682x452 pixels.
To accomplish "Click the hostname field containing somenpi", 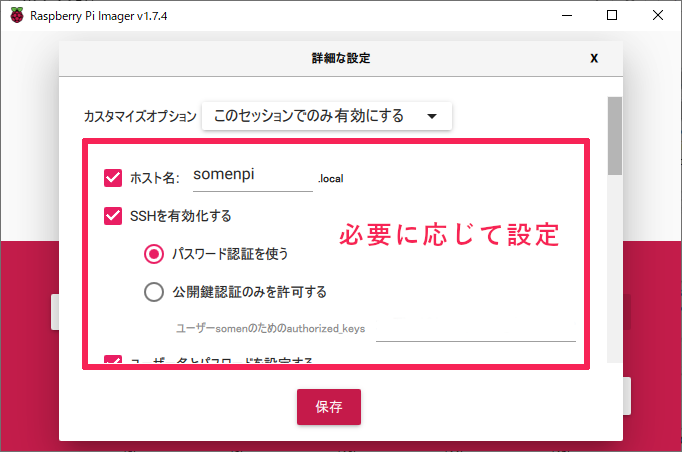I will pos(253,177).
